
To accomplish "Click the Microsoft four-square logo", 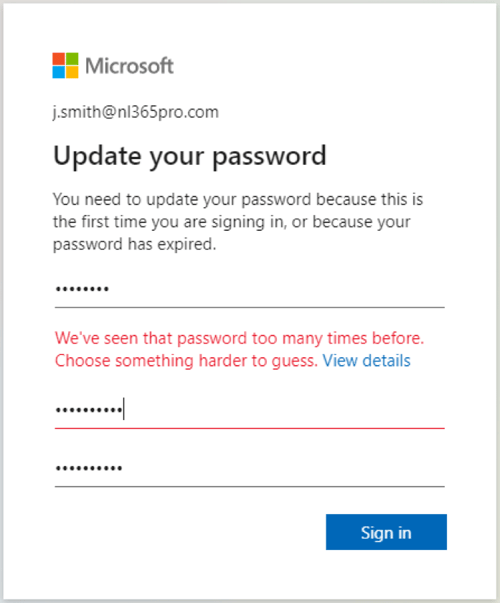I will (x=65, y=65).
